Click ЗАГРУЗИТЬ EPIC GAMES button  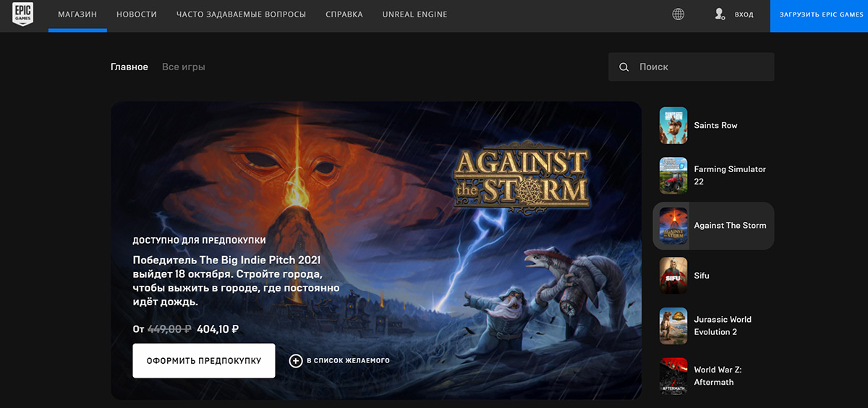click(819, 16)
